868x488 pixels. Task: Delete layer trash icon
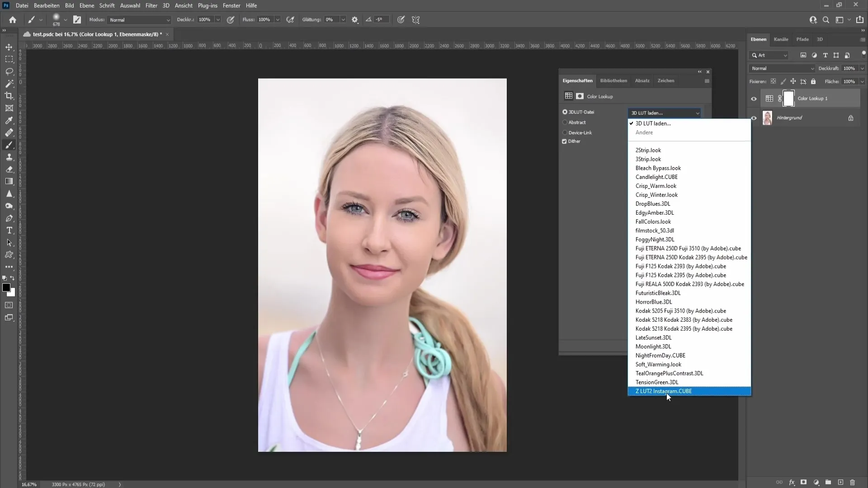(x=853, y=482)
